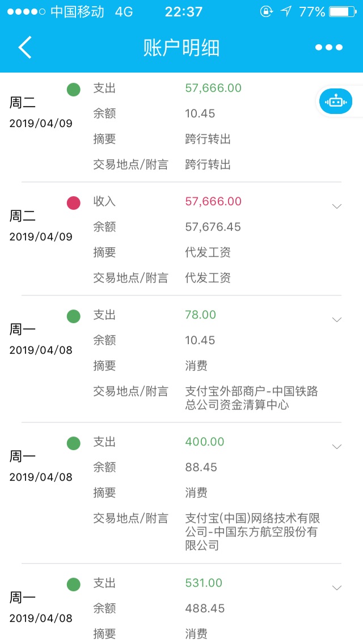Open the robot assistant chat icon

[x=336, y=102]
